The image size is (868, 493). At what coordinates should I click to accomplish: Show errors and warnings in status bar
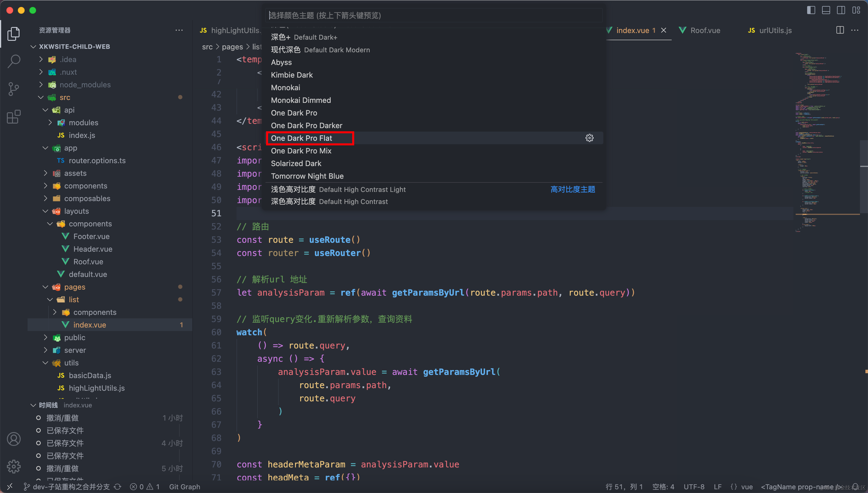(x=144, y=487)
